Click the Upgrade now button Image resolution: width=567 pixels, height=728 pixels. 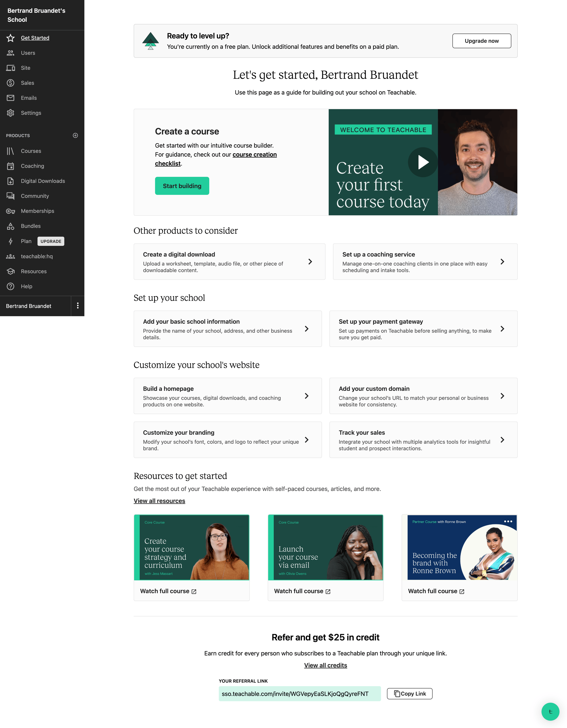481,41
